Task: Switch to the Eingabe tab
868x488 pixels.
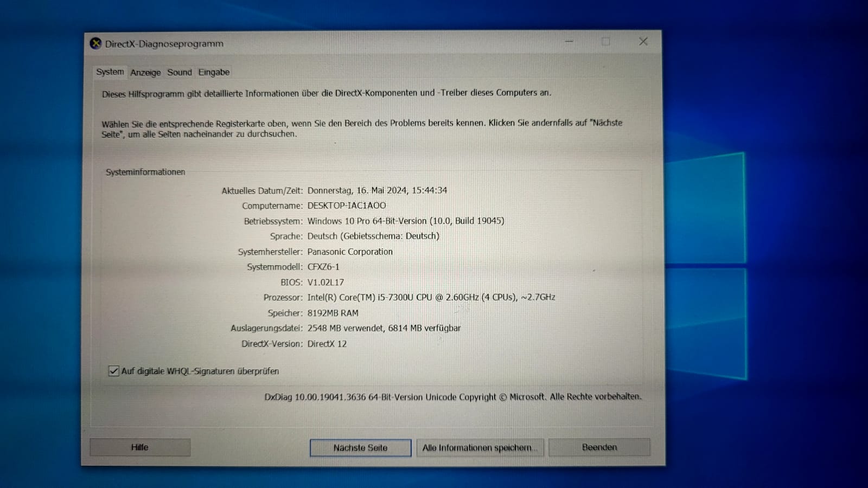Action: coord(214,72)
